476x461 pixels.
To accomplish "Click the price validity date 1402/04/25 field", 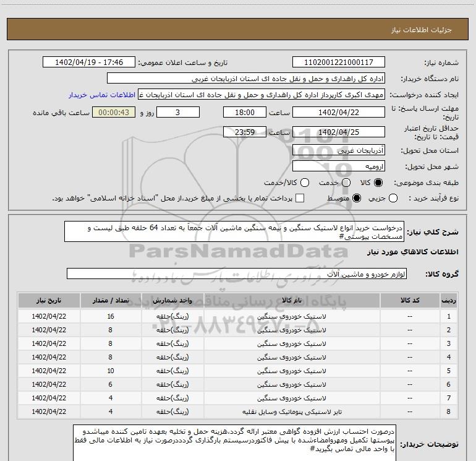I will (339, 132).
